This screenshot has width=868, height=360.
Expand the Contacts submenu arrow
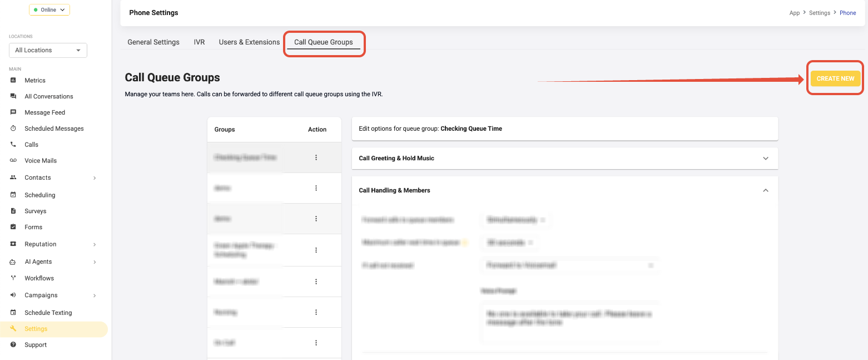coord(95,178)
